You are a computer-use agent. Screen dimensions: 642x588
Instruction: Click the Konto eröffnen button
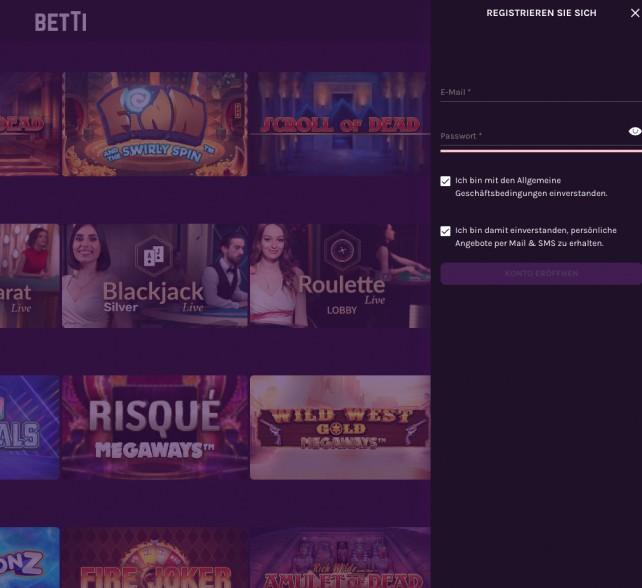click(541, 274)
